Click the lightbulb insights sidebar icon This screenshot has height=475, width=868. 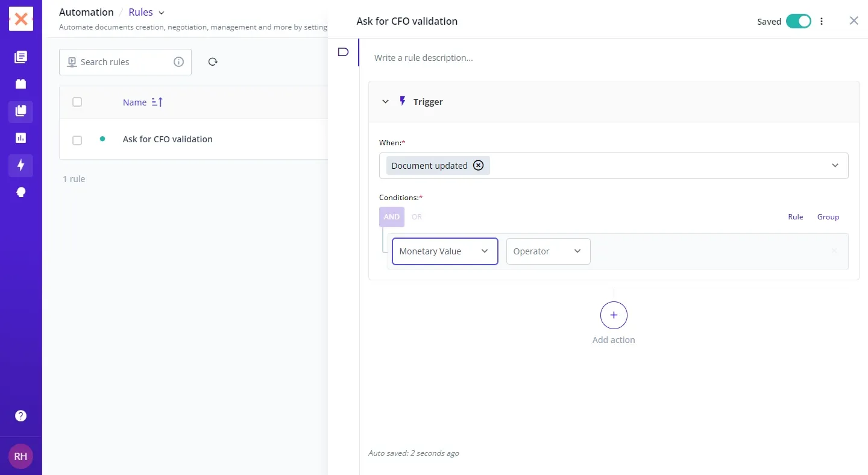[20, 192]
